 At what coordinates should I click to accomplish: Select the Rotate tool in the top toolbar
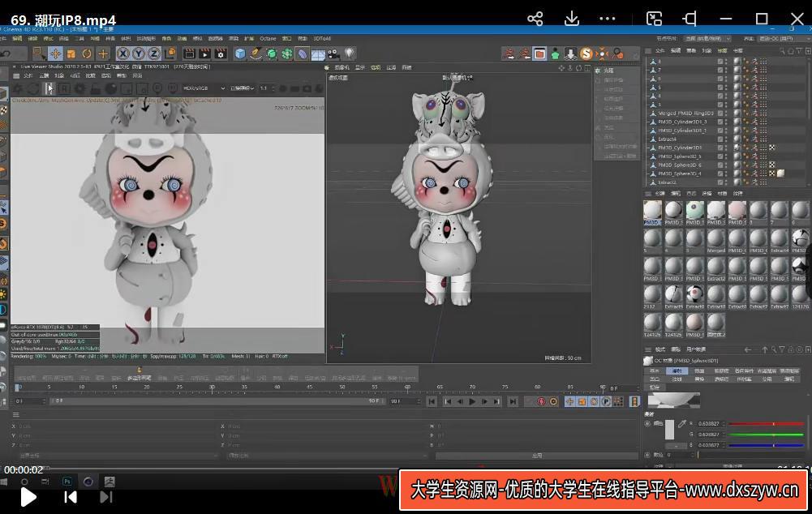coord(87,54)
